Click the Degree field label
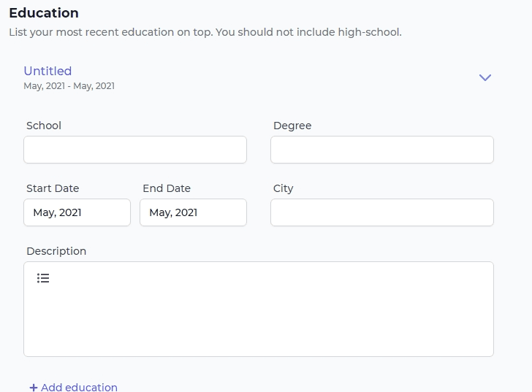This screenshot has height=392, width=532. pos(292,126)
